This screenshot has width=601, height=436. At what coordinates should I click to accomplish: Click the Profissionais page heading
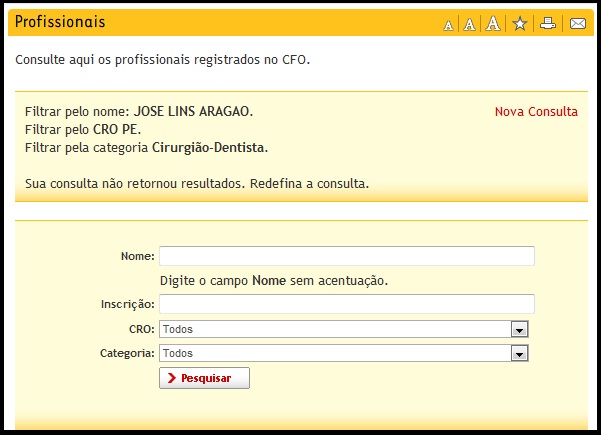coord(60,22)
